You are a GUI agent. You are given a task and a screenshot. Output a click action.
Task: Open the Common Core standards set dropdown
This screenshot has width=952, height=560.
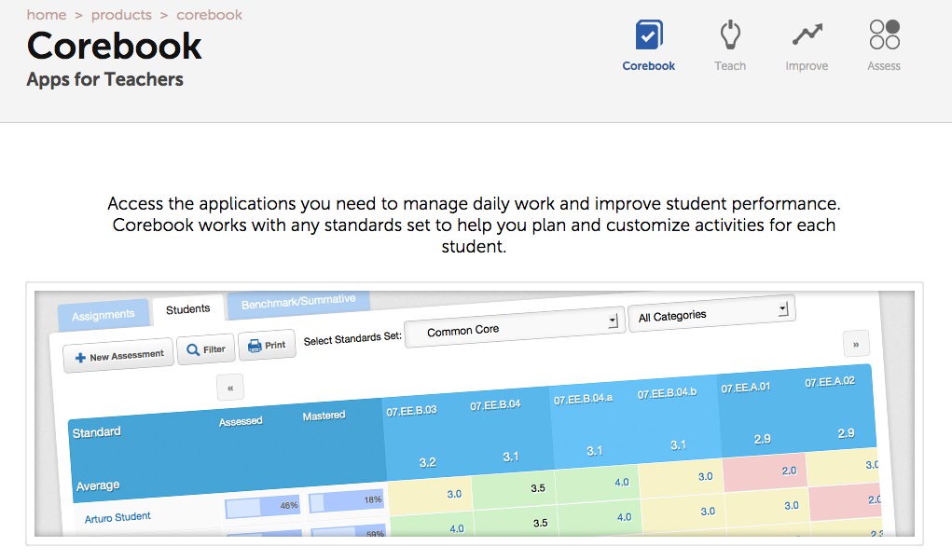tap(515, 328)
